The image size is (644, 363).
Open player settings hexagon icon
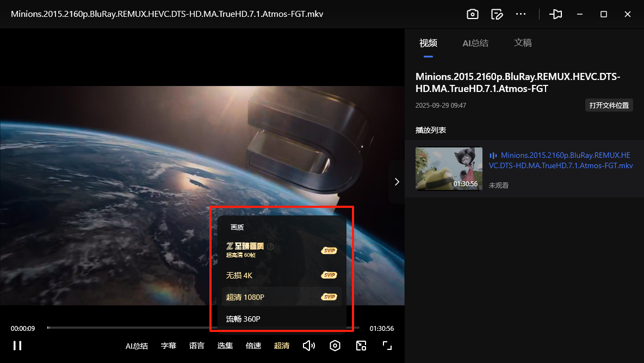coord(335,346)
